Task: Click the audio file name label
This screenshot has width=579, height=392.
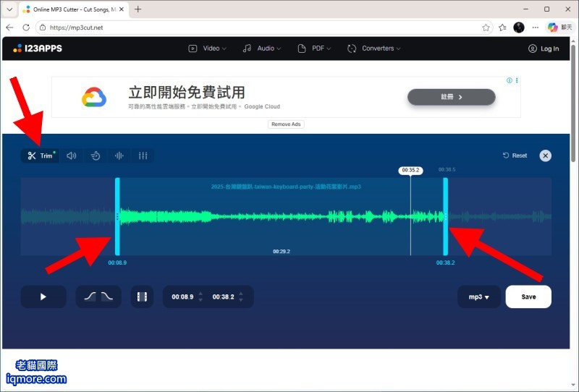Action: click(x=286, y=187)
